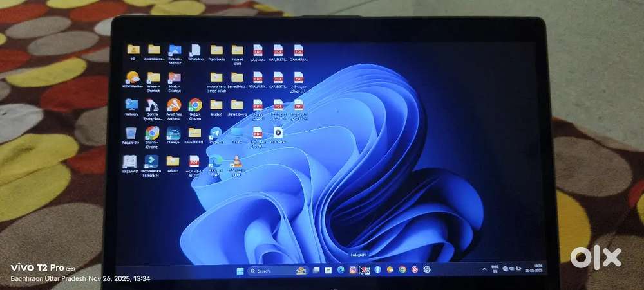644x290 pixels.
Task: Launch TallyERP 9 from the desktop
Action: 130,161
